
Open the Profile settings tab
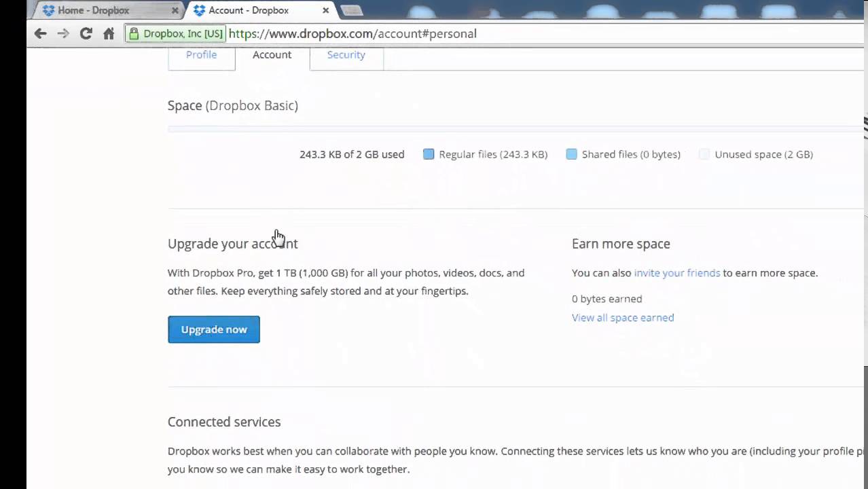(x=202, y=55)
